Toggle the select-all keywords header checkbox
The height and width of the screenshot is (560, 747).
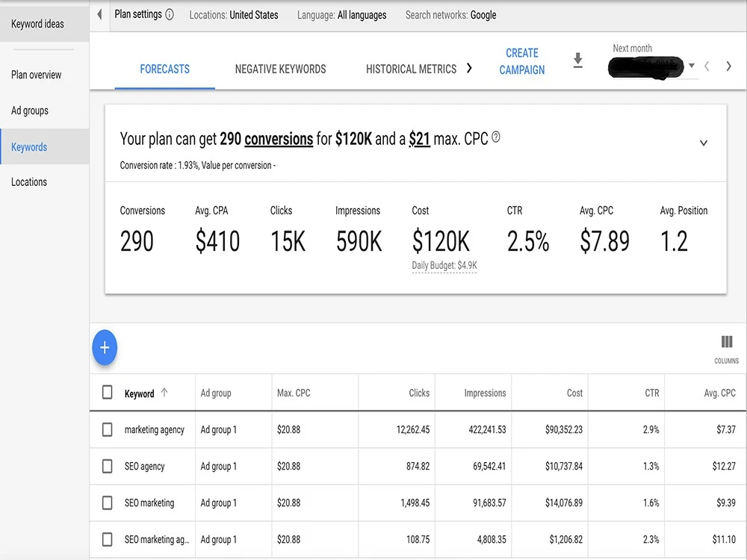[108, 393]
